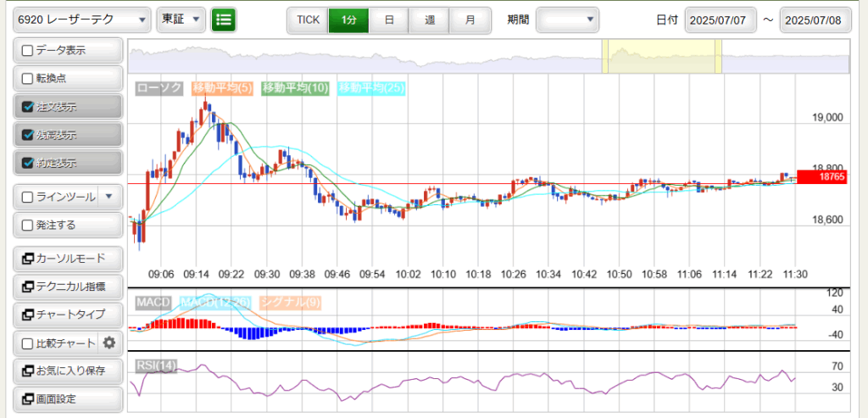Image resolution: width=868 pixels, height=418 pixels.
Task: Click the 18,600 price axis label
Action: (827, 220)
